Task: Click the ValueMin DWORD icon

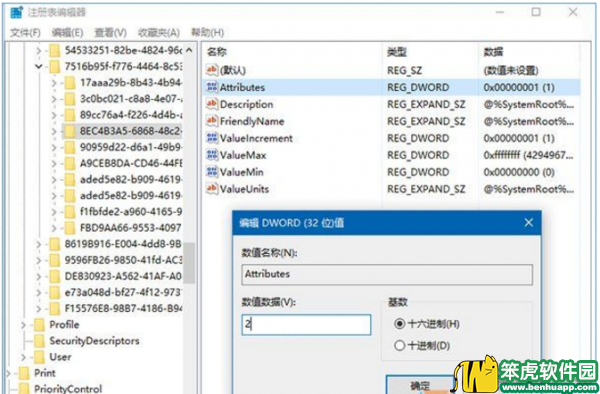Action: 212,172
